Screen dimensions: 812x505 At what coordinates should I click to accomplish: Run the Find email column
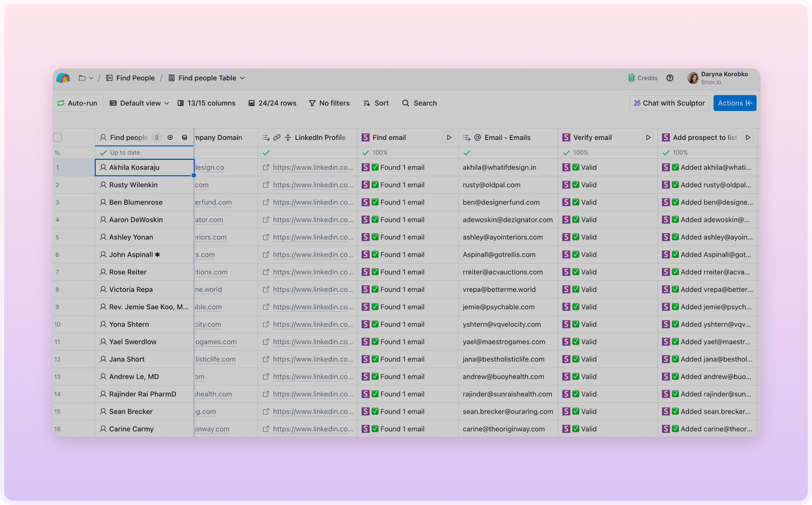(x=449, y=137)
